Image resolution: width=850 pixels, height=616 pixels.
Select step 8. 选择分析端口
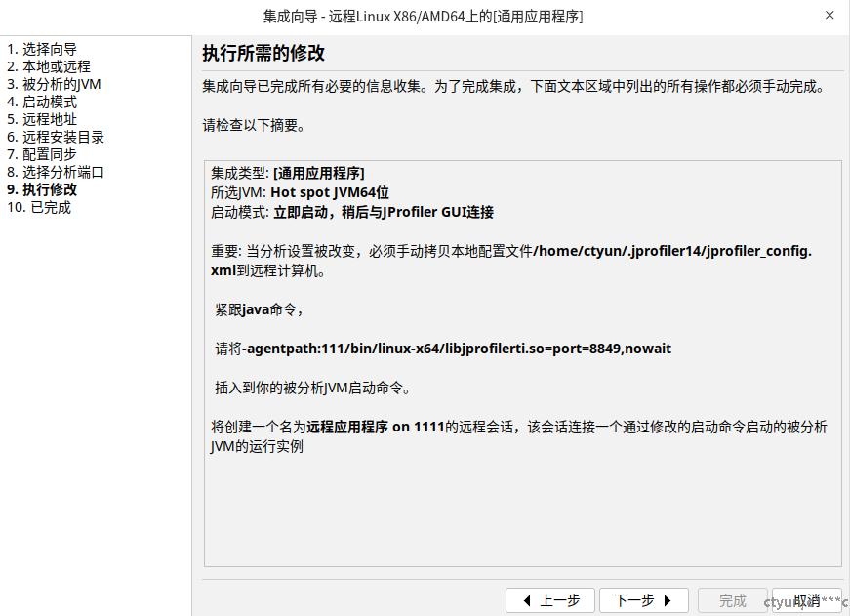(56, 172)
